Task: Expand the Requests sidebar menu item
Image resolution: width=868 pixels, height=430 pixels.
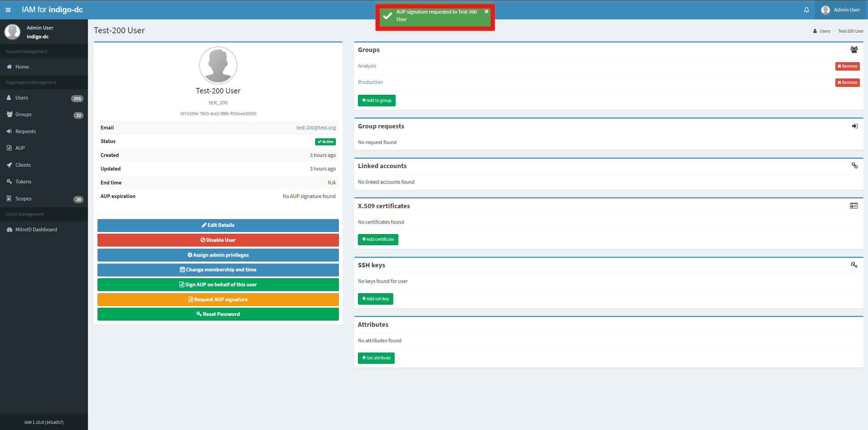Action: 25,131
